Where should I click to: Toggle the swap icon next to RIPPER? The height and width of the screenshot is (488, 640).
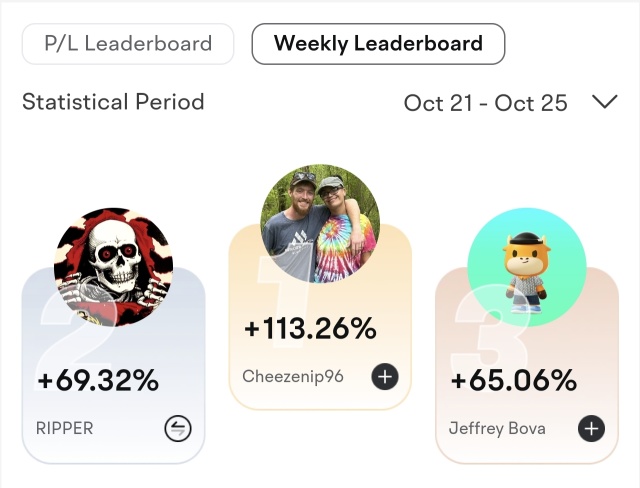(x=177, y=429)
